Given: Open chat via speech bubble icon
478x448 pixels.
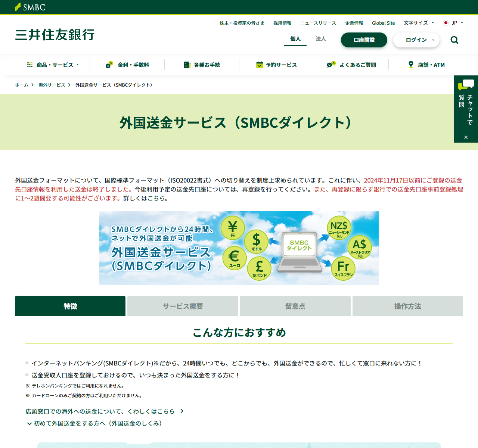Looking at the screenshot, I should coord(466,85).
